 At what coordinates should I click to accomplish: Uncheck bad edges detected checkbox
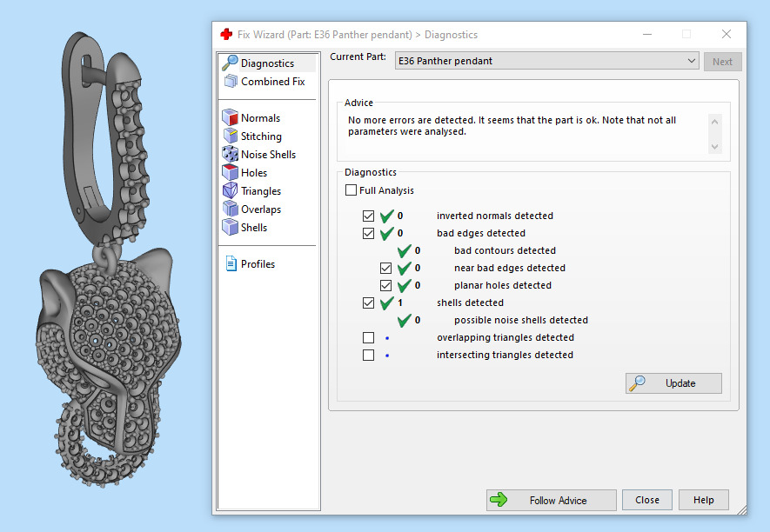point(368,233)
